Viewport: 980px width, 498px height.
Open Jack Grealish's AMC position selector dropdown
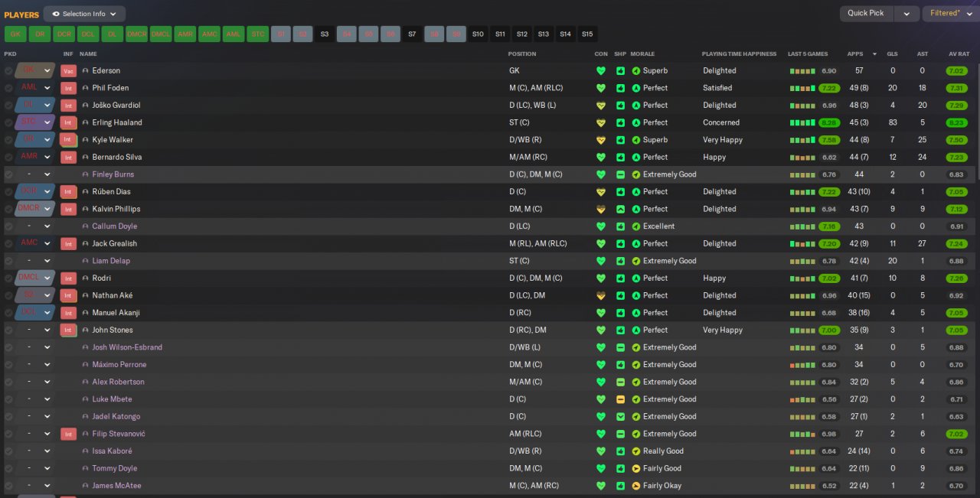pos(47,243)
